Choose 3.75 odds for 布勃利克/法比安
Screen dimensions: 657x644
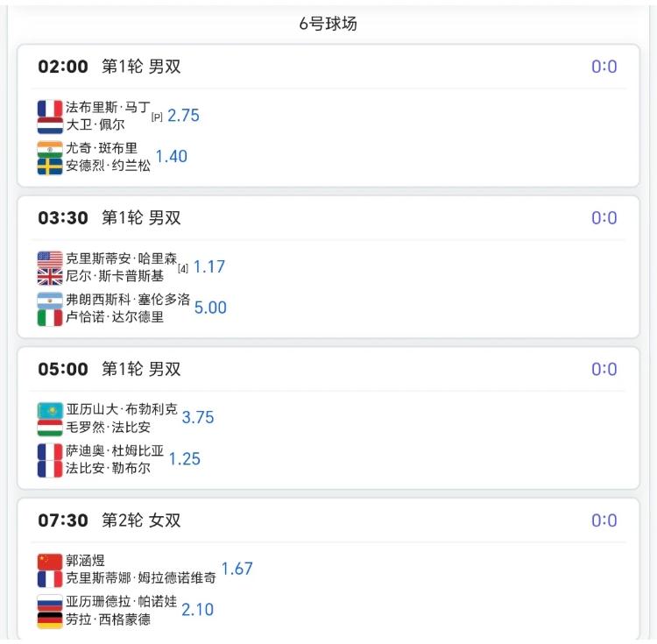pyautogui.click(x=198, y=418)
